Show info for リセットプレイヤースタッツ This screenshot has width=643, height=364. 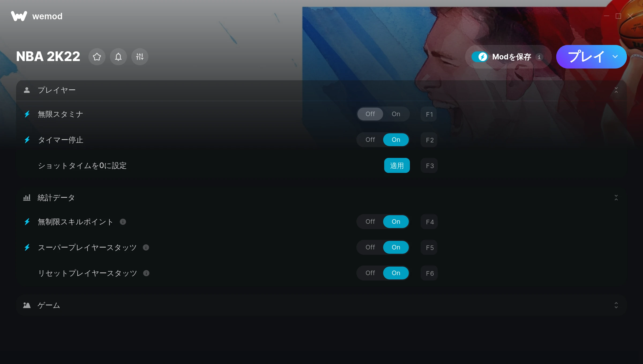(x=146, y=273)
